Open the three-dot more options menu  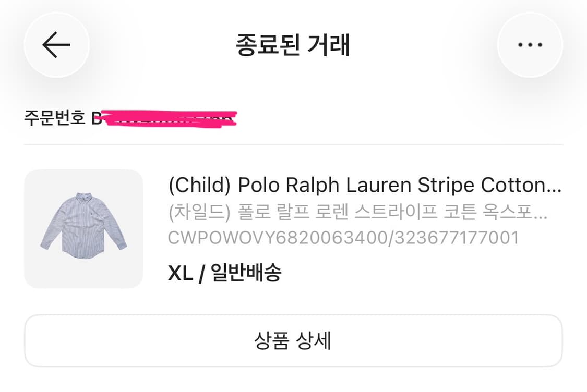[530, 45]
